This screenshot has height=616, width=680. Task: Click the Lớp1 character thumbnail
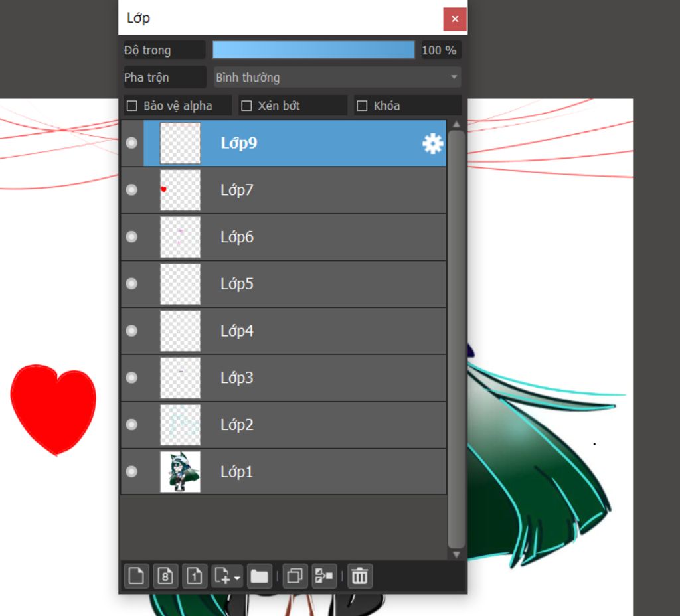click(x=181, y=472)
